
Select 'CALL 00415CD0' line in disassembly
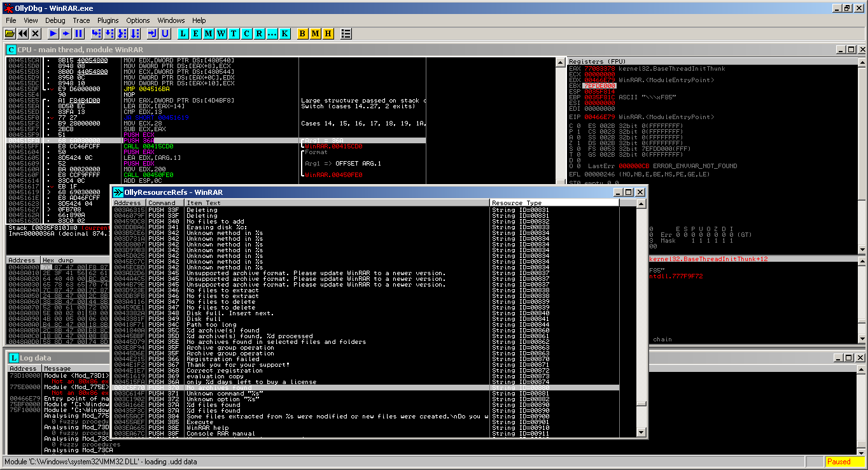point(216,146)
